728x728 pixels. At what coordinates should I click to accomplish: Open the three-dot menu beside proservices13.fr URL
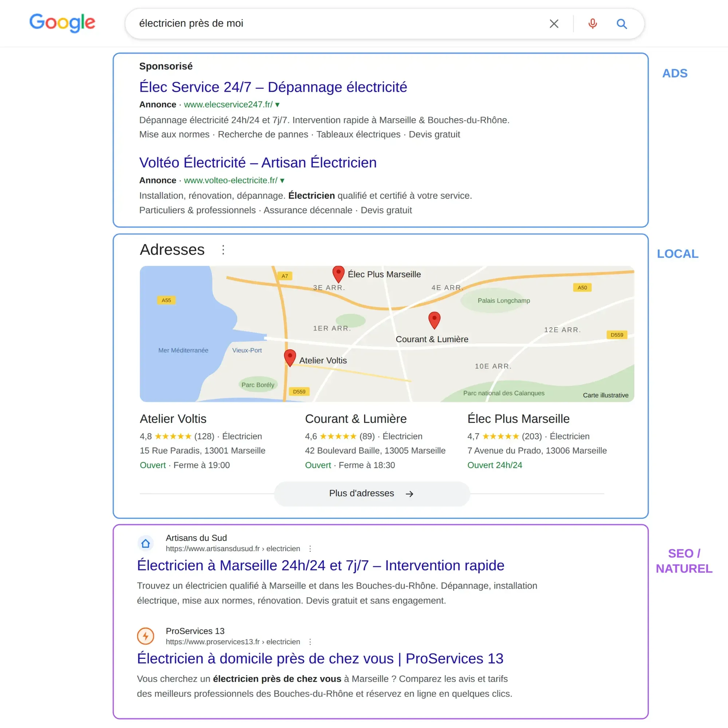tap(310, 642)
